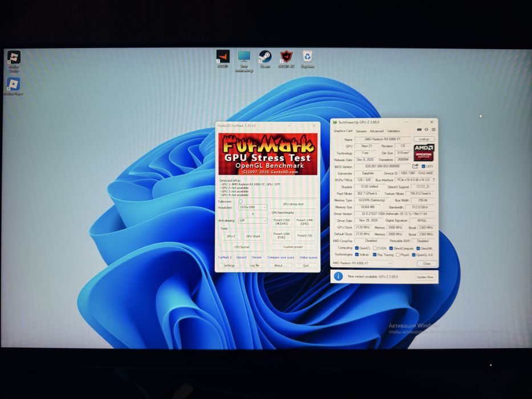Toggle the OpenGL 4.6 checkbox

coord(413,255)
